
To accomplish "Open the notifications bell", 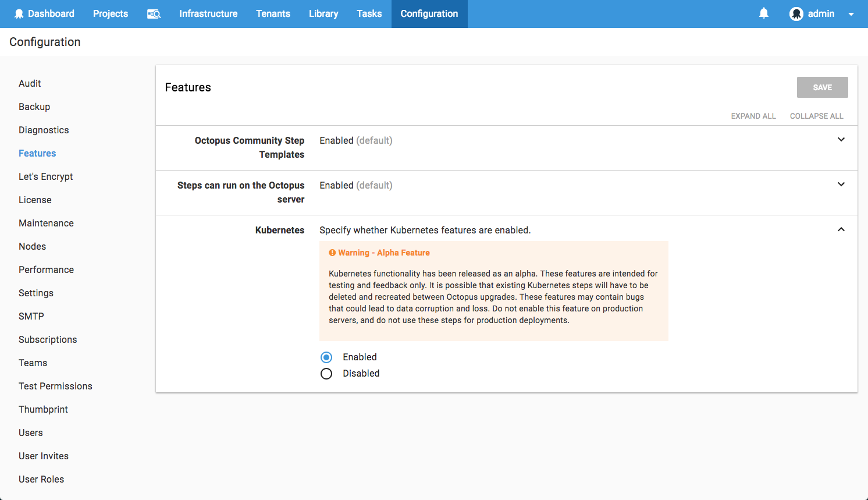I will coord(764,13).
